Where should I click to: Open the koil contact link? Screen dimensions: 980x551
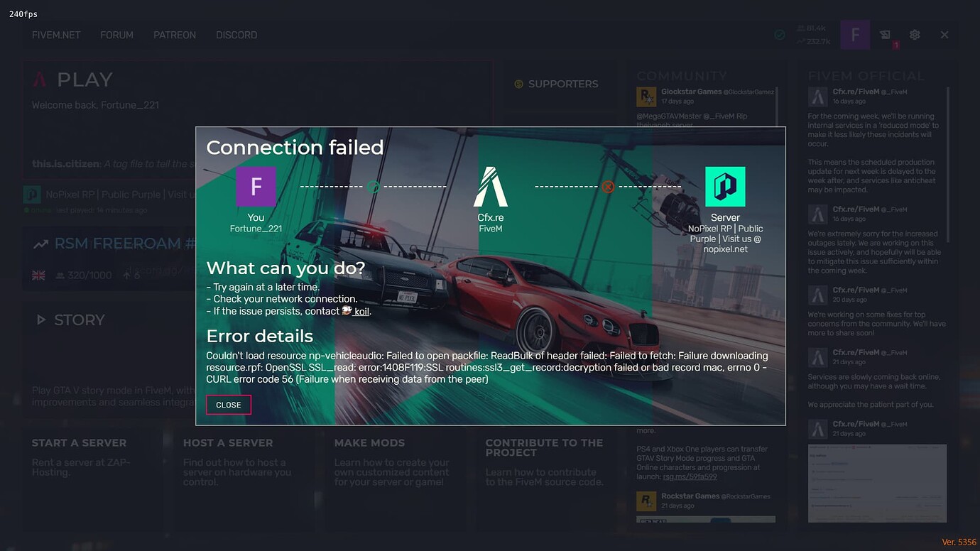[361, 311]
